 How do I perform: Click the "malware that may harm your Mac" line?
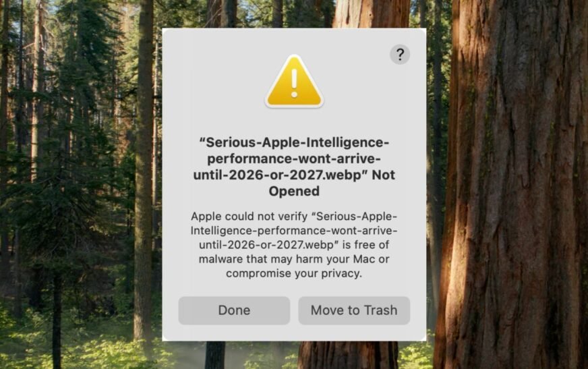[294, 259]
